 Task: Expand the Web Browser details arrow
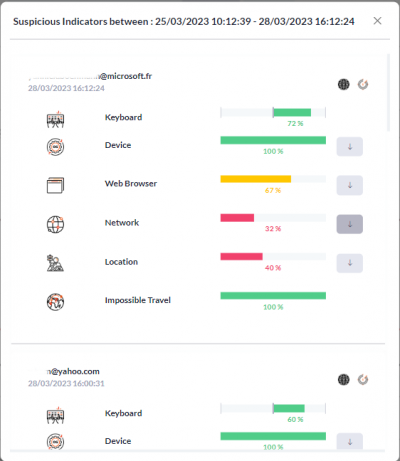[x=350, y=185]
